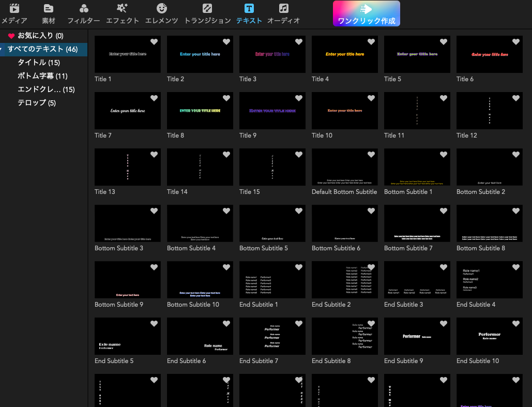Open the ボトム字幕 (11) category

coord(42,76)
